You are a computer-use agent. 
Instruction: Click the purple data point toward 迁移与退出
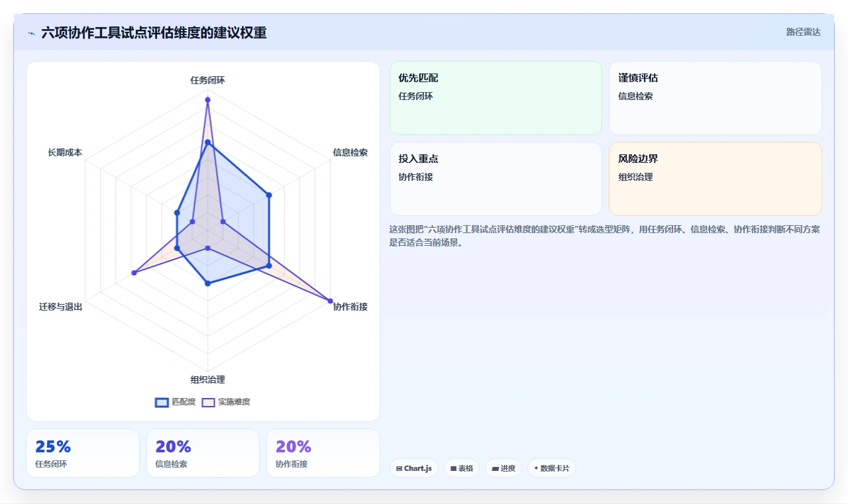pyautogui.click(x=134, y=272)
